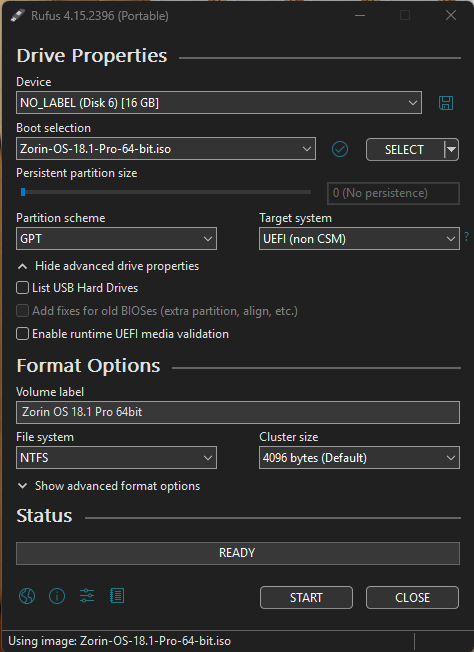Open the SELECT button's arrow menu
Viewport: 474px width, 652px height.
tap(451, 149)
